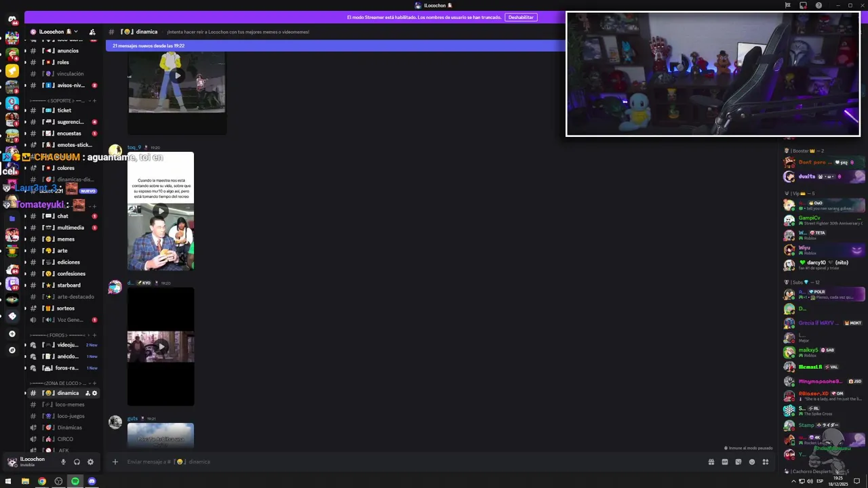This screenshot has width=868, height=488.
Task: Open the ILocochon server dropdown menu
Action: (x=54, y=32)
